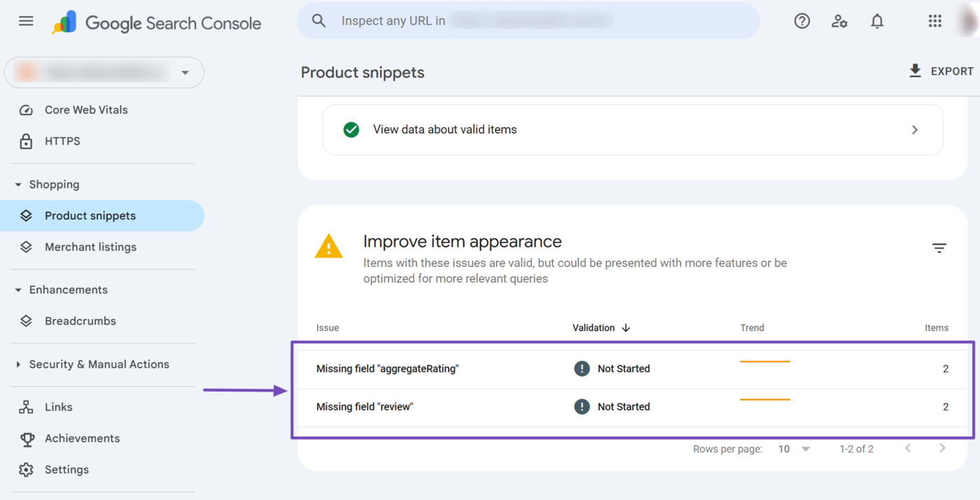Open user management settings icon
Screen dimensions: 980x500
click(839, 21)
